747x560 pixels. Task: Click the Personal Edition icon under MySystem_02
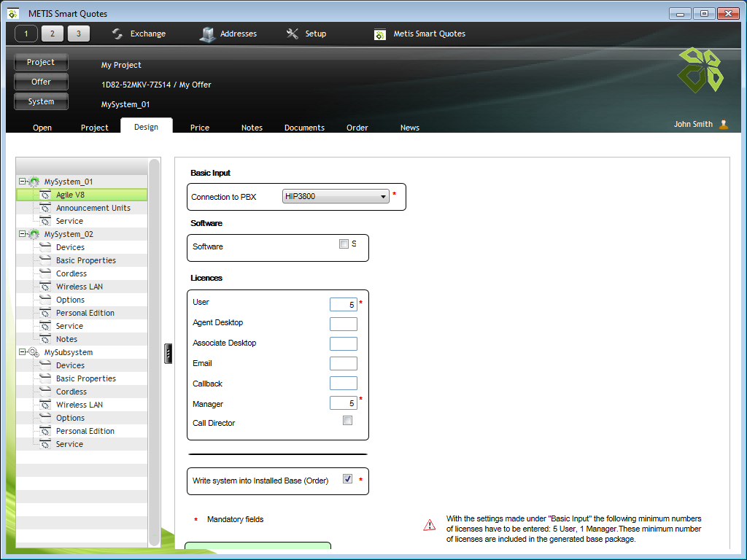(x=45, y=313)
